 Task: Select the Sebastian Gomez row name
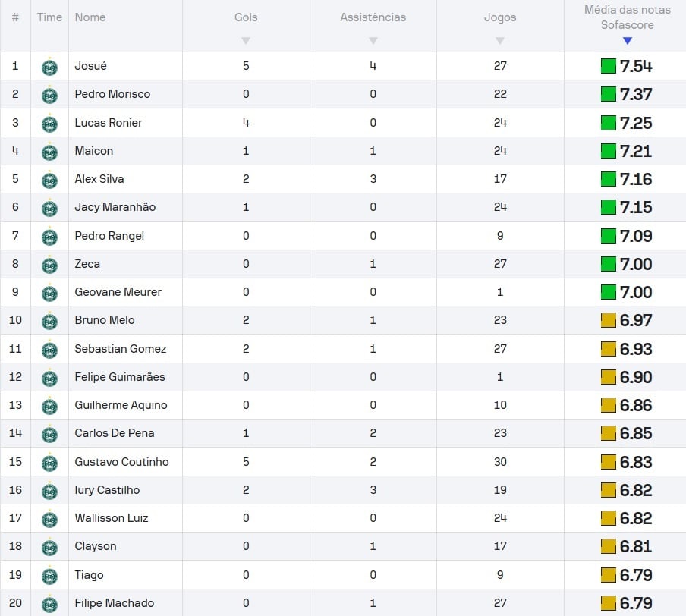(x=120, y=349)
